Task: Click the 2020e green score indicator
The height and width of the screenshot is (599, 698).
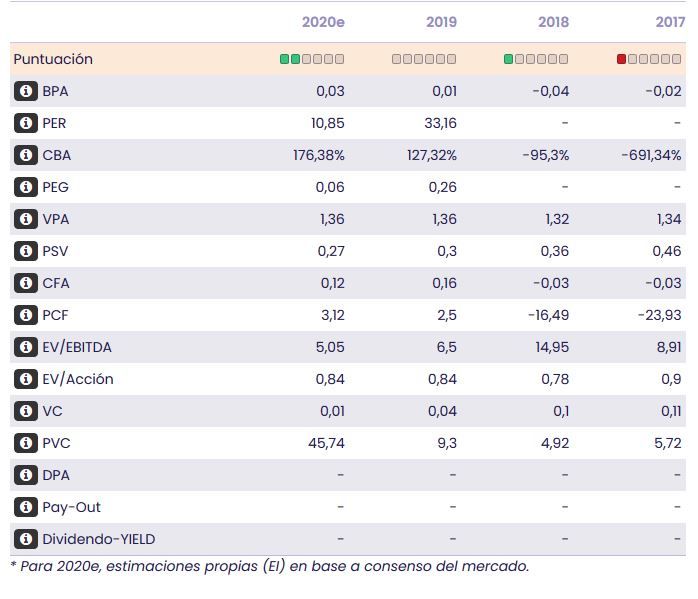Action: [x=290, y=59]
